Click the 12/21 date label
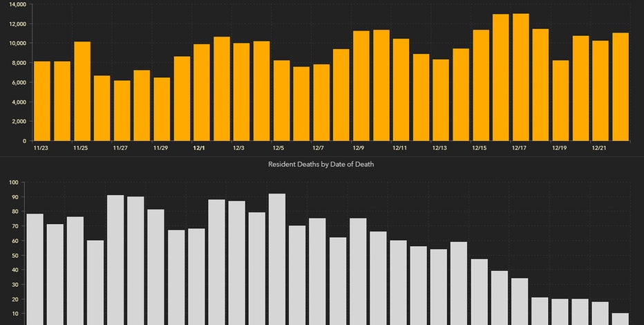The width and height of the screenshot is (644, 325). 599,148
